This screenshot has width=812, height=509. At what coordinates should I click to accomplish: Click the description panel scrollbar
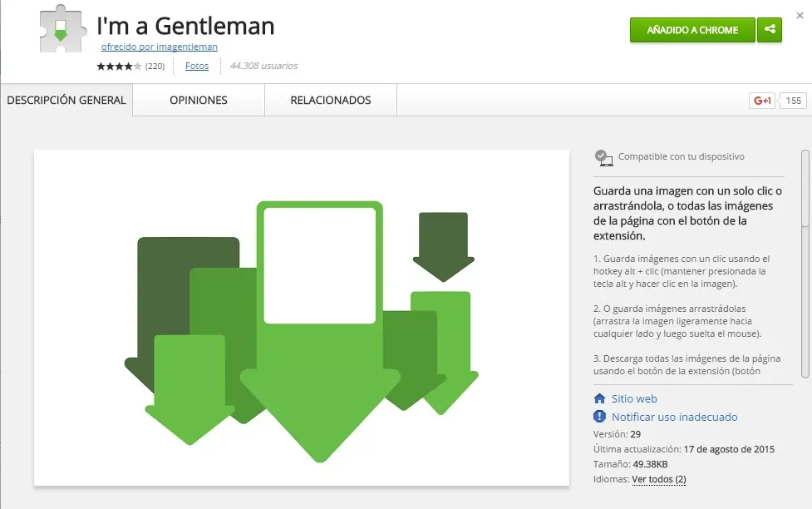tap(805, 264)
